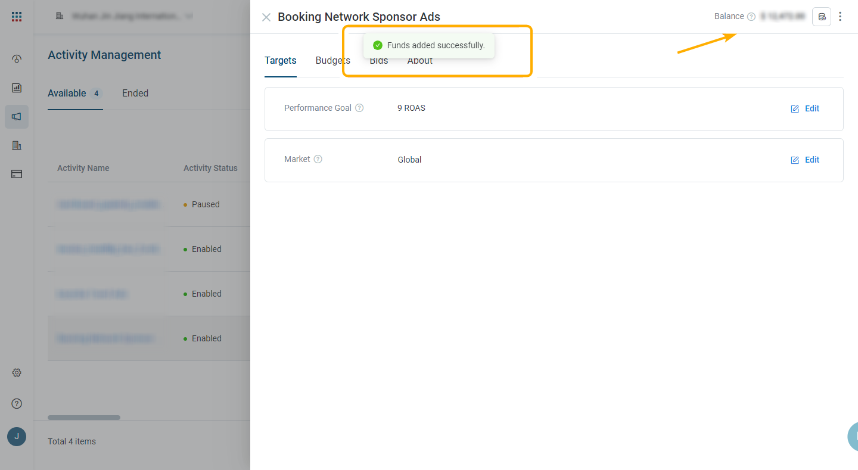The image size is (858, 470).
Task: Open the chat bubble at right edge
Action: click(853, 437)
